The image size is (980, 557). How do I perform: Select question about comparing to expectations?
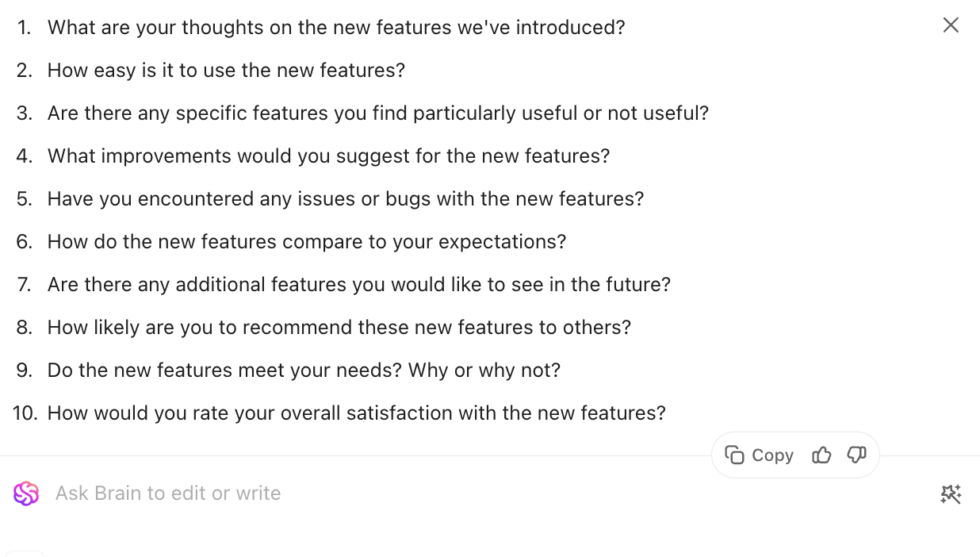pyautogui.click(x=307, y=241)
